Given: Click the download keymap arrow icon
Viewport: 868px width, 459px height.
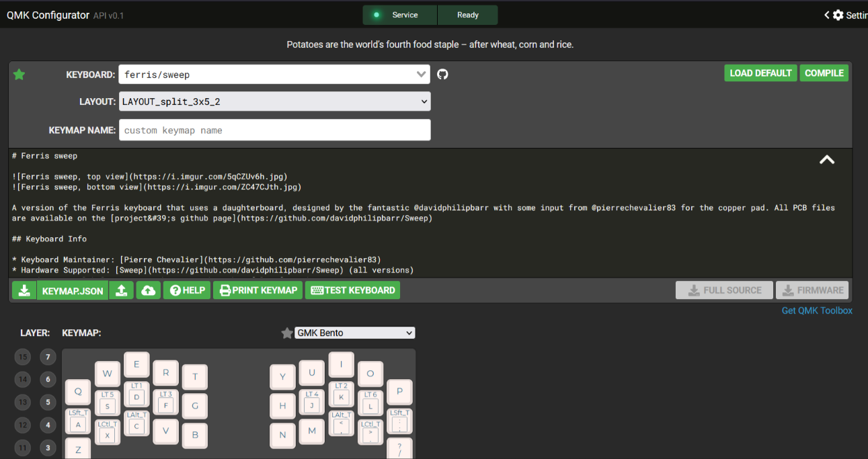Looking at the screenshot, I should pyautogui.click(x=24, y=290).
